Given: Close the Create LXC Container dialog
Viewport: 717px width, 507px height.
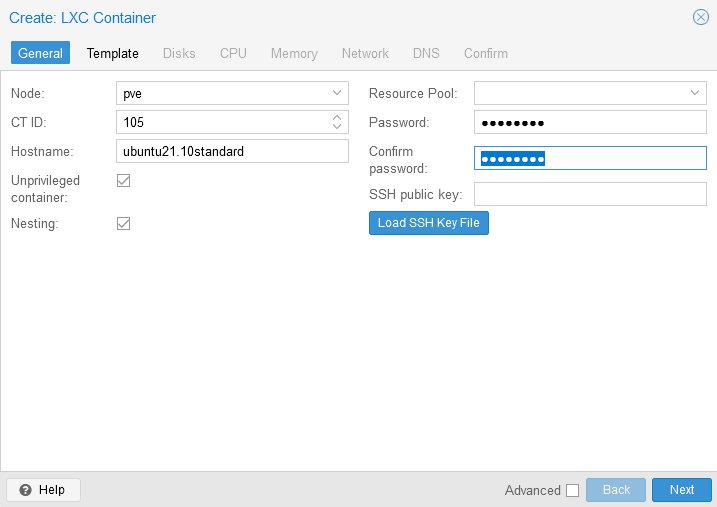Looking at the screenshot, I should coord(701,17).
